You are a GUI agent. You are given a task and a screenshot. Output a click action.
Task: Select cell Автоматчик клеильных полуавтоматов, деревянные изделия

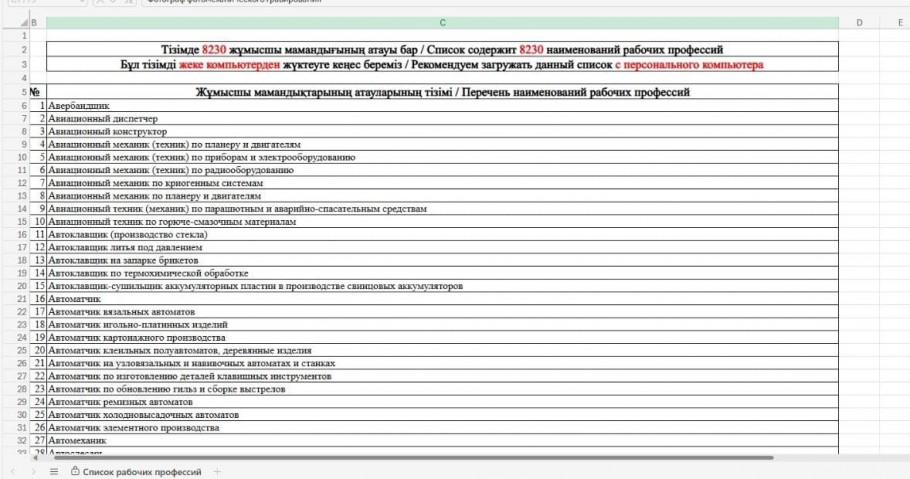point(442,350)
